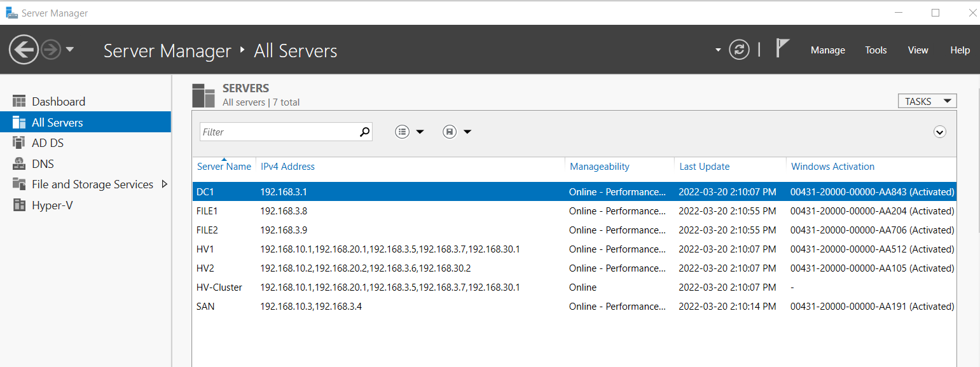Screen dimensions: 980x367
Task: Open the navigation history dropdown arrow
Action: (x=70, y=50)
